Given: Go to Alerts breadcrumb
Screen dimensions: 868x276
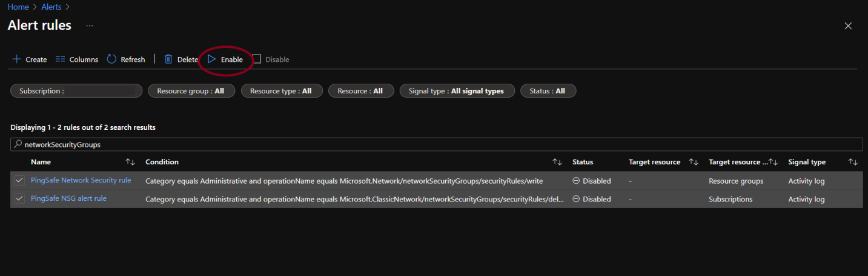Looking at the screenshot, I should tap(51, 7).
